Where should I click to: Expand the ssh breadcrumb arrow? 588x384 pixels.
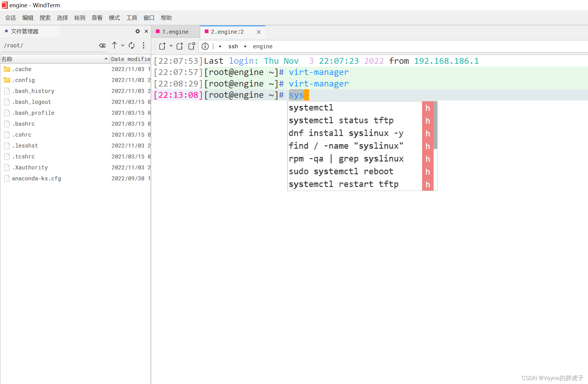[x=220, y=46]
